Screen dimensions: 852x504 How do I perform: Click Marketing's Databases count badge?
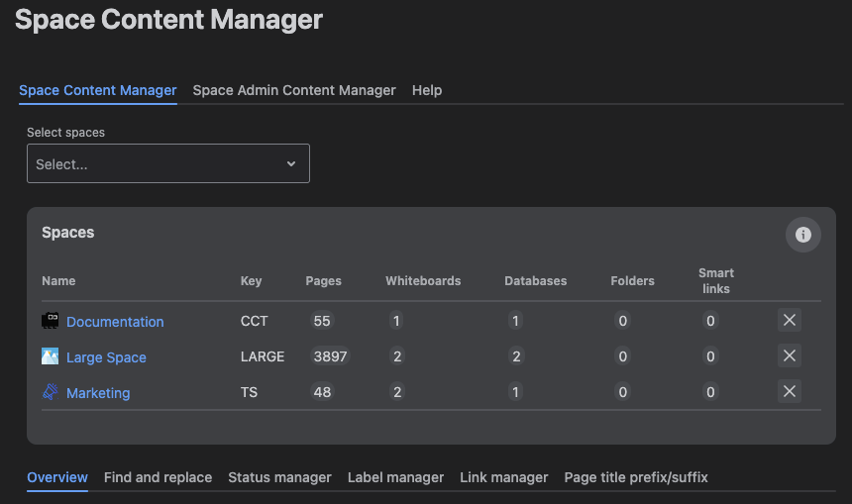pos(515,391)
